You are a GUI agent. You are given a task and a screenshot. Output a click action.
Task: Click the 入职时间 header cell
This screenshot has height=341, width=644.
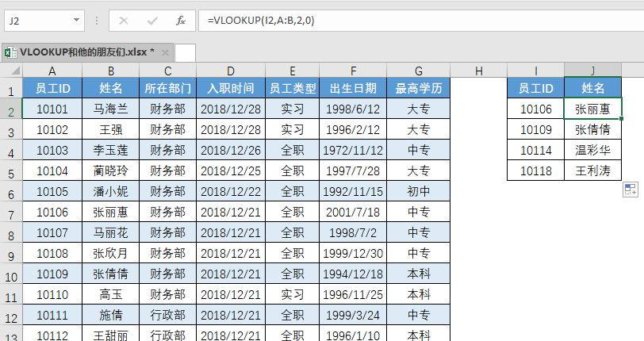[x=231, y=88]
